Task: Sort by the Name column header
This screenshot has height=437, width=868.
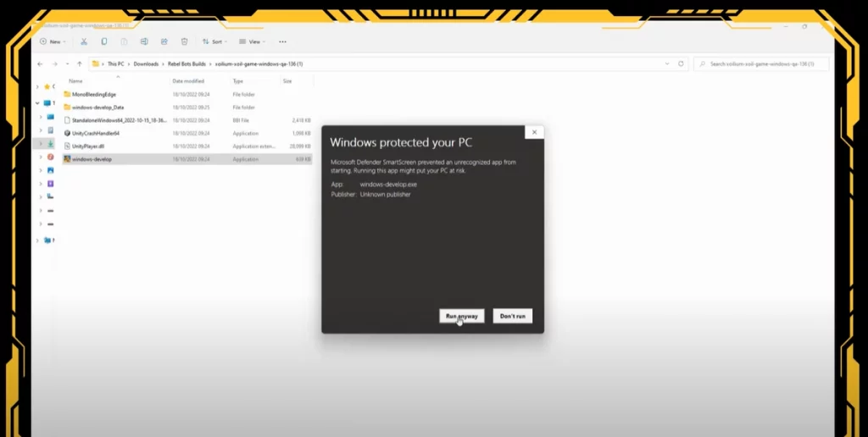Action: pyautogui.click(x=75, y=80)
